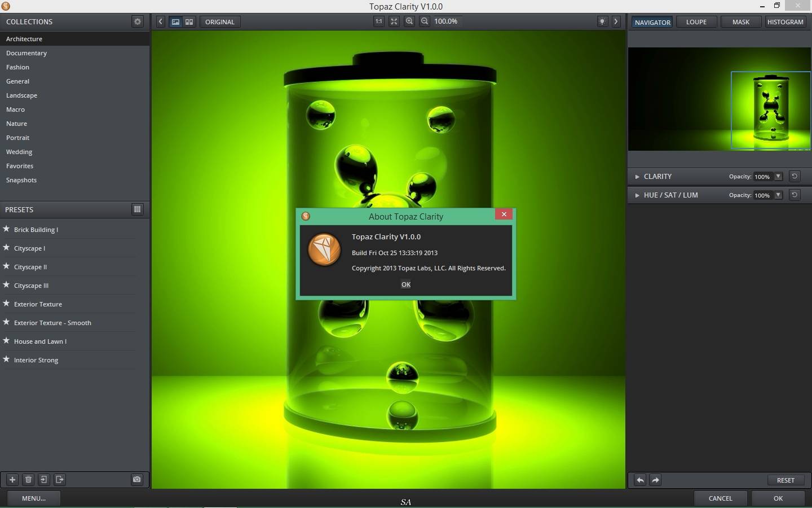Viewport: 812px width, 508px height.
Task: Open the Hue / Sat / Lum opacity dropdown
Action: pyautogui.click(x=778, y=195)
